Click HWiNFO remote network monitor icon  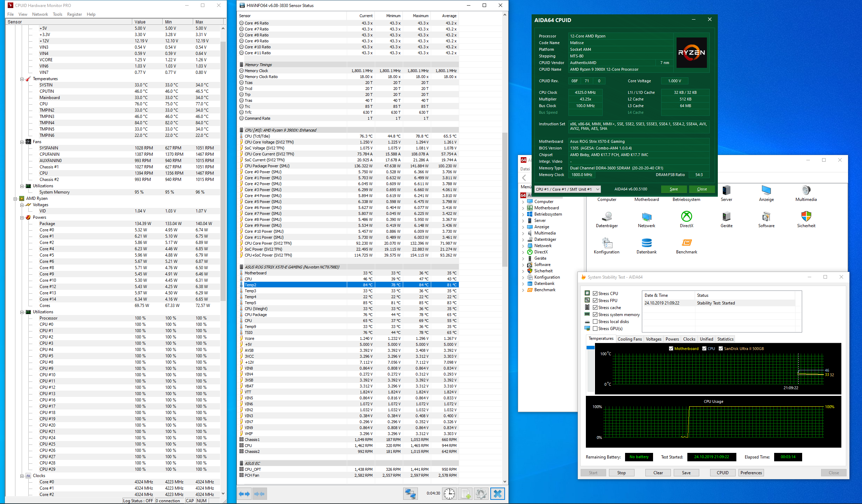(x=410, y=494)
